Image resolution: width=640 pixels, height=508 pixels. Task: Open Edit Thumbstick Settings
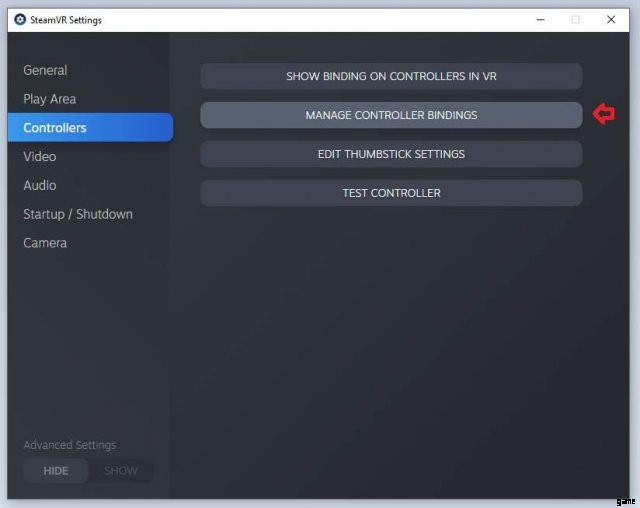click(x=391, y=154)
